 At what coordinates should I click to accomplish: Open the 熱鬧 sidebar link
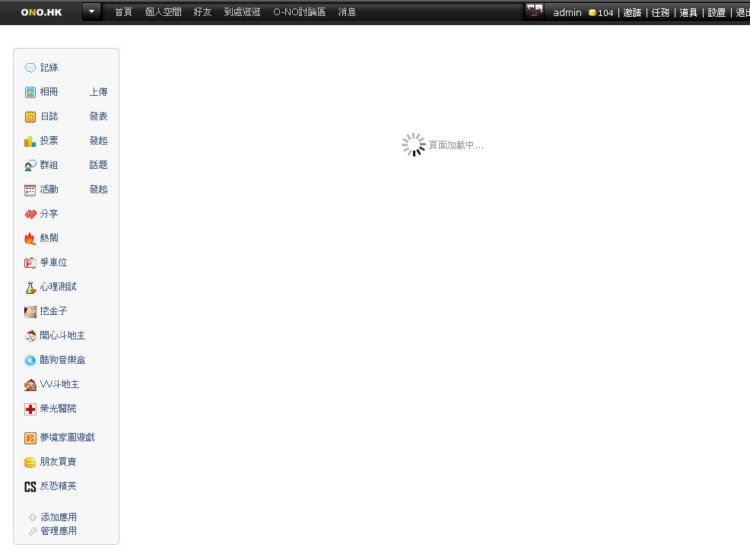coord(49,238)
